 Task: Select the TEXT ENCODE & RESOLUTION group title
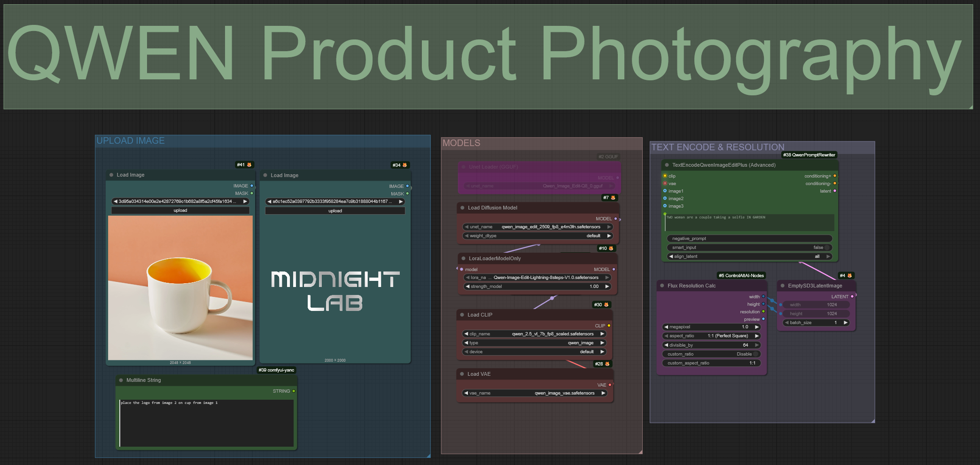718,147
